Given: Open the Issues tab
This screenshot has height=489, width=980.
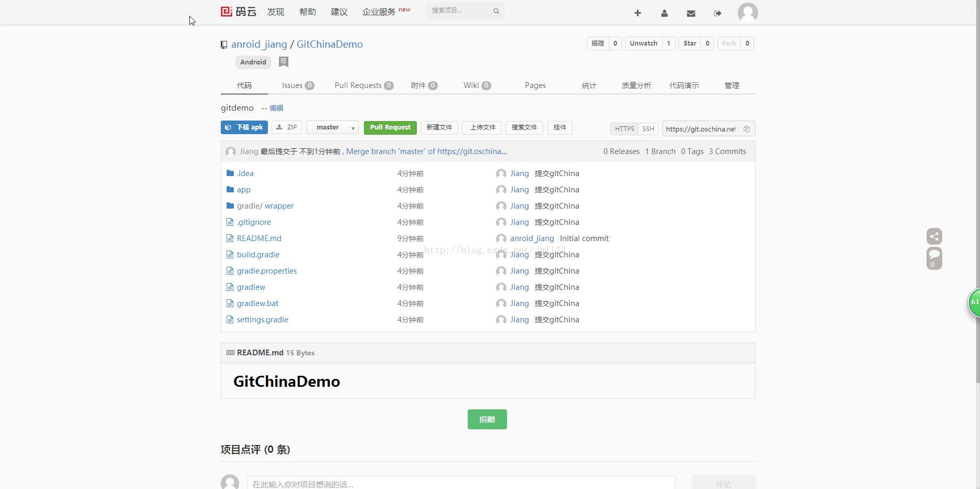Looking at the screenshot, I should click(x=298, y=85).
